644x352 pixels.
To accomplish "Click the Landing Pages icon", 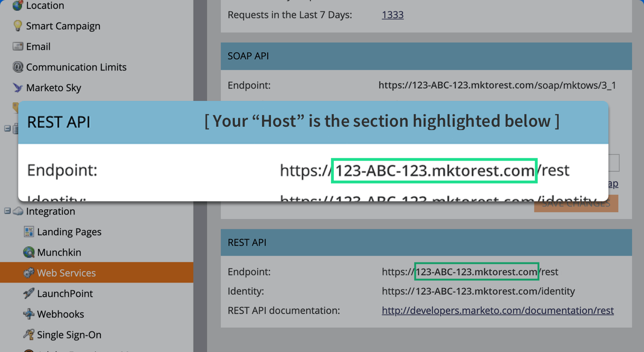I will pyautogui.click(x=29, y=232).
